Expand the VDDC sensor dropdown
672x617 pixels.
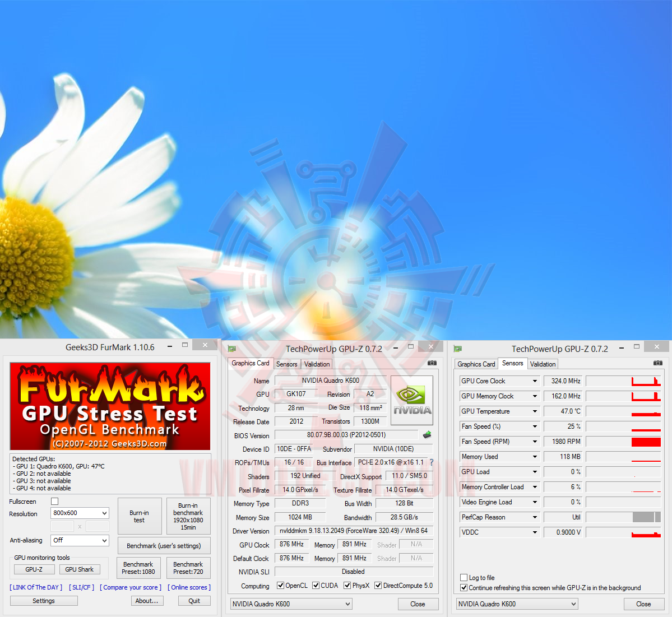point(535,532)
